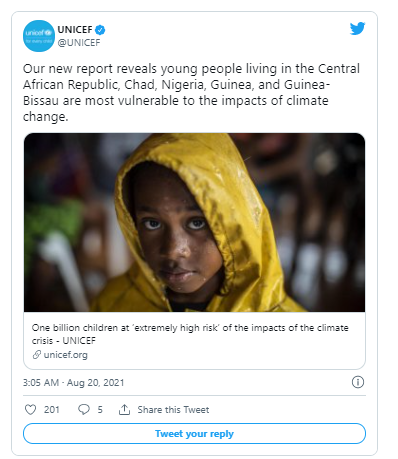Open the UNICEF profile avatar
Image resolution: width=398 pixels, height=459 pixels.
pos(39,36)
